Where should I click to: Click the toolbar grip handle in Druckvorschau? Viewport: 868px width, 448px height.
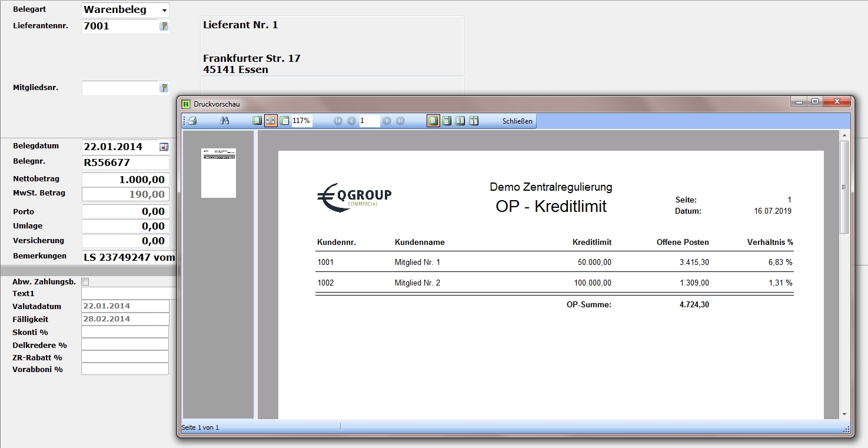pos(184,121)
